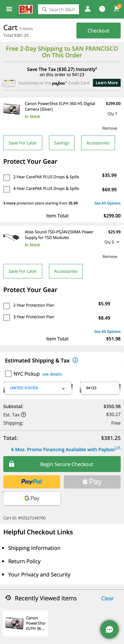Image resolution: width=124 pixels, height=644 pixels.
Task: Click the help question mark icon
Action: pyautogui.click(x=102, y=9)
